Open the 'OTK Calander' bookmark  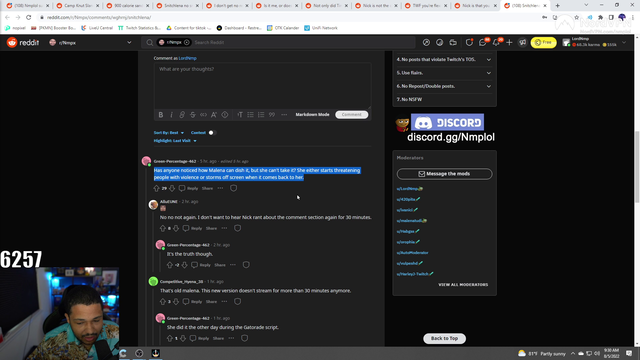283,28
